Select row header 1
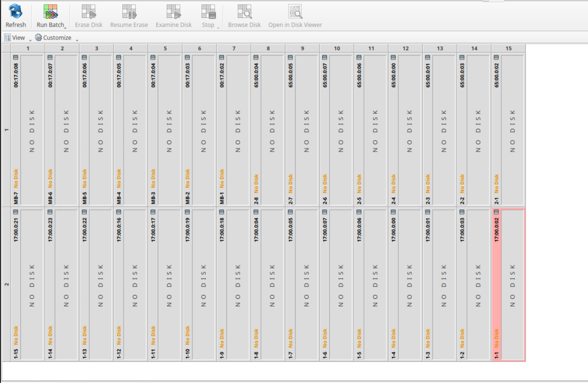This screenshot has height=383, width=588. point(6,130)
